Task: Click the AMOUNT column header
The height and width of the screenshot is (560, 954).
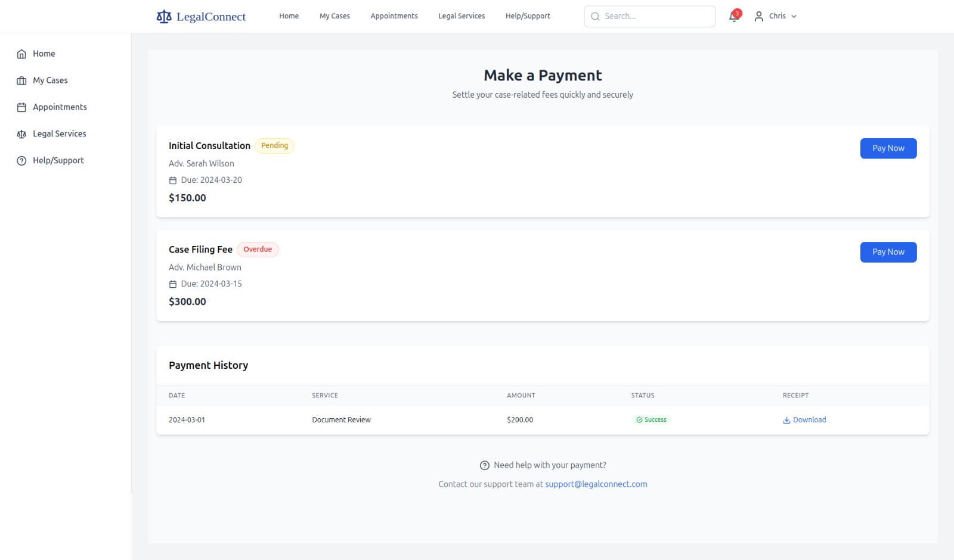Action: coord(521,396)
